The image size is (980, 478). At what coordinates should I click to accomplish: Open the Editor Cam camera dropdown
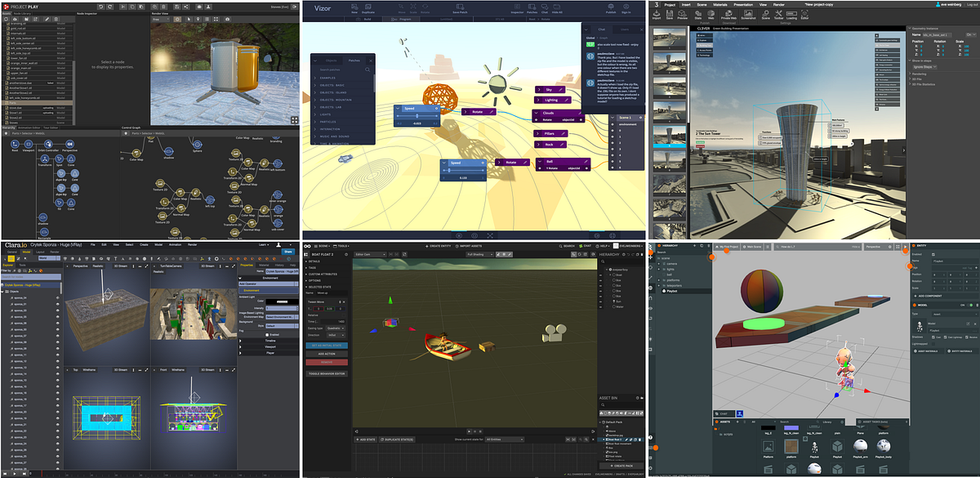370,254
